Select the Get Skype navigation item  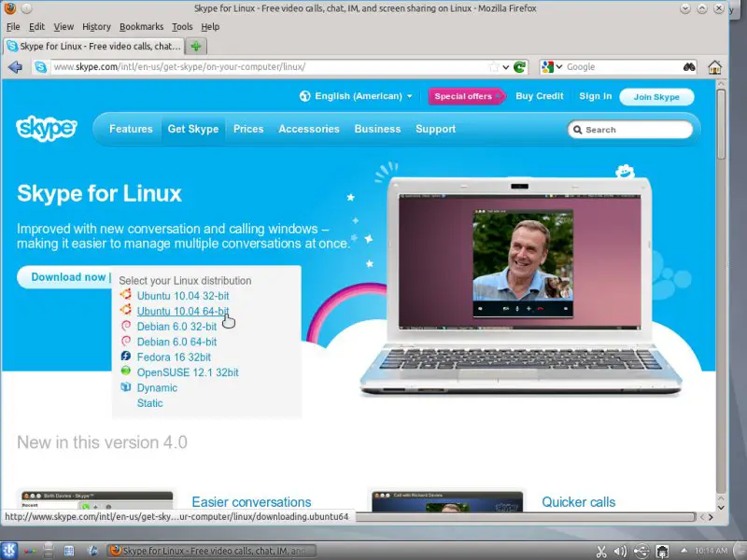pos(193,129)
